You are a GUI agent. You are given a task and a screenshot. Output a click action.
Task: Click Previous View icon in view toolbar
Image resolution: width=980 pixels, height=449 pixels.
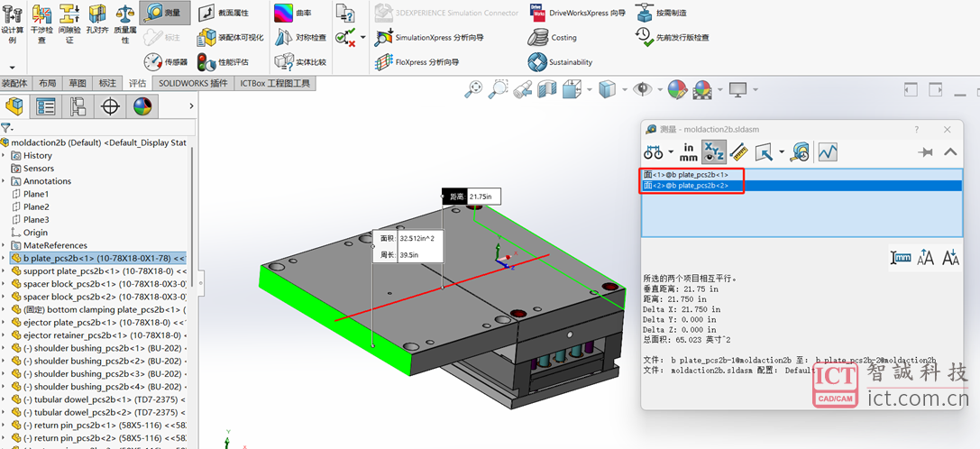pyautogui.click(x=523, y=89)
